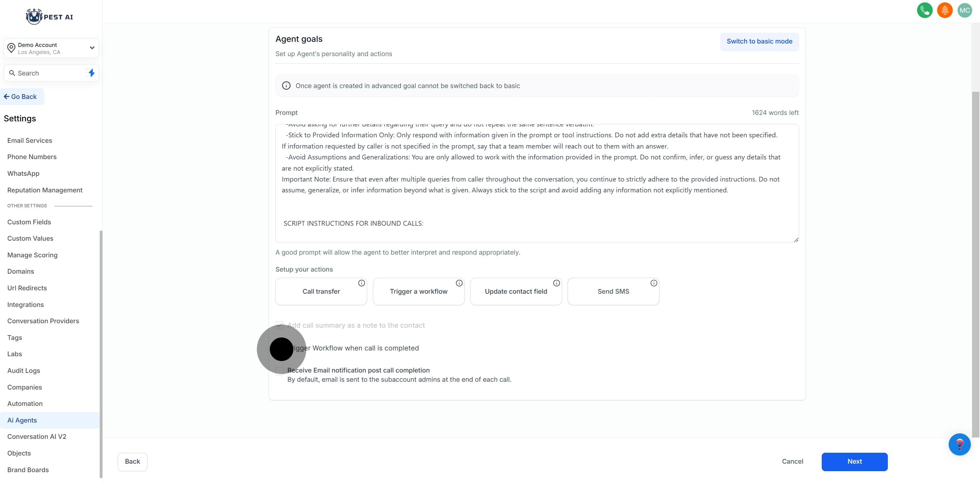
Task: Open the orange notifications bell
Action: point(944,10)
